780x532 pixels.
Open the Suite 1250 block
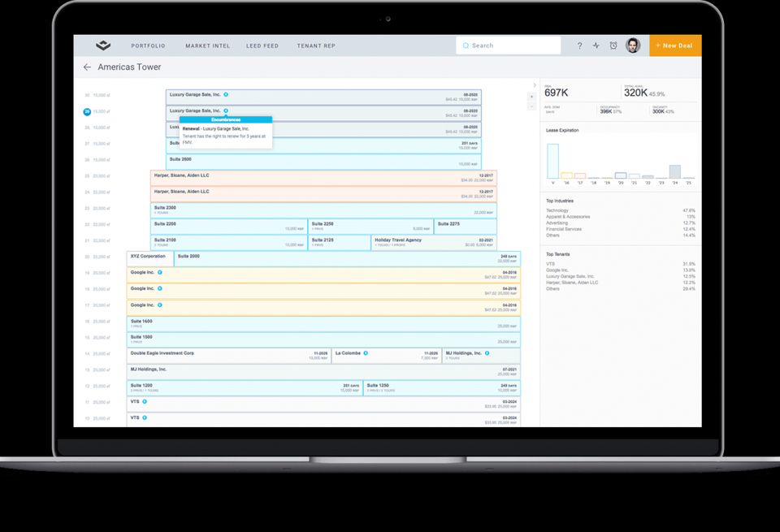tap(442, 387)
